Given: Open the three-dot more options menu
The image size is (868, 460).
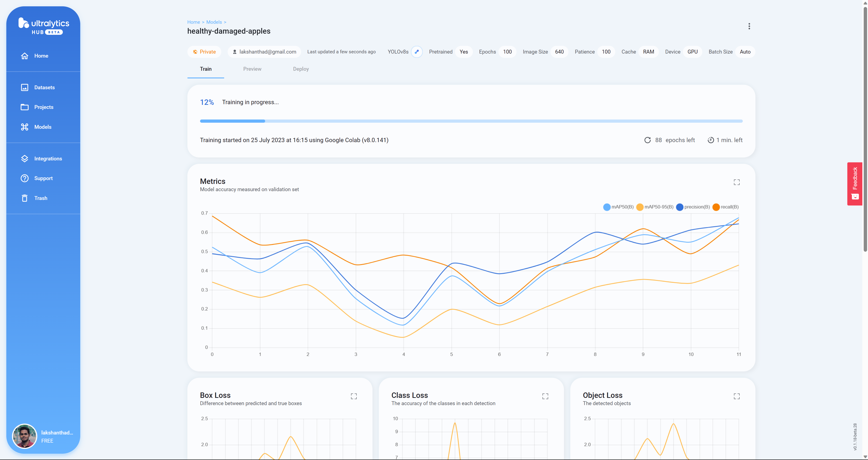Looking at the screenshot, I should 749,26.
